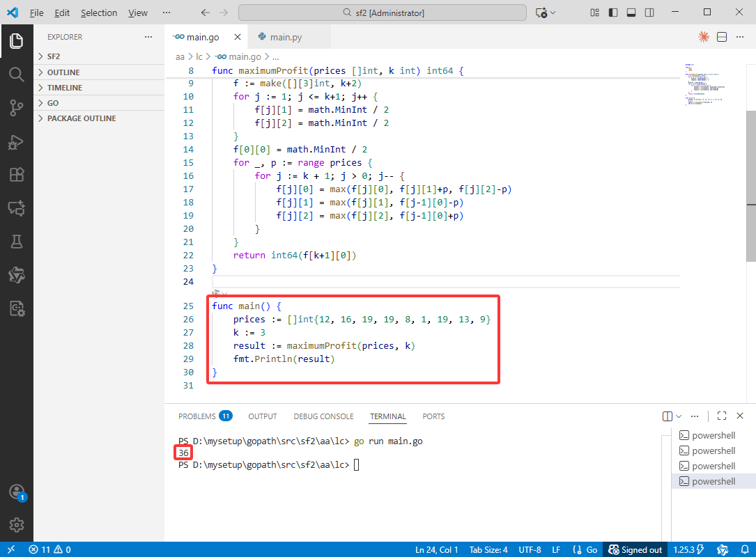The height and width of the screenshot is (557, 756).
Task: Open the Source Control view
Action: [17, 108]
